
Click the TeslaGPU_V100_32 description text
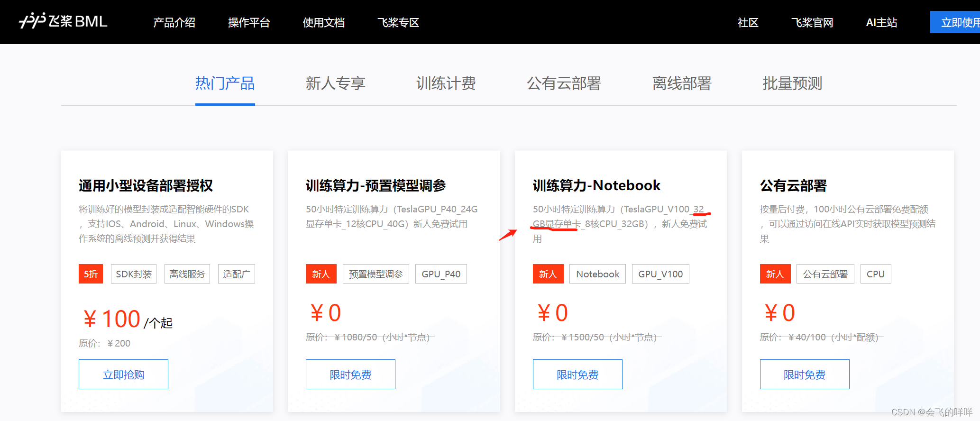620,224
